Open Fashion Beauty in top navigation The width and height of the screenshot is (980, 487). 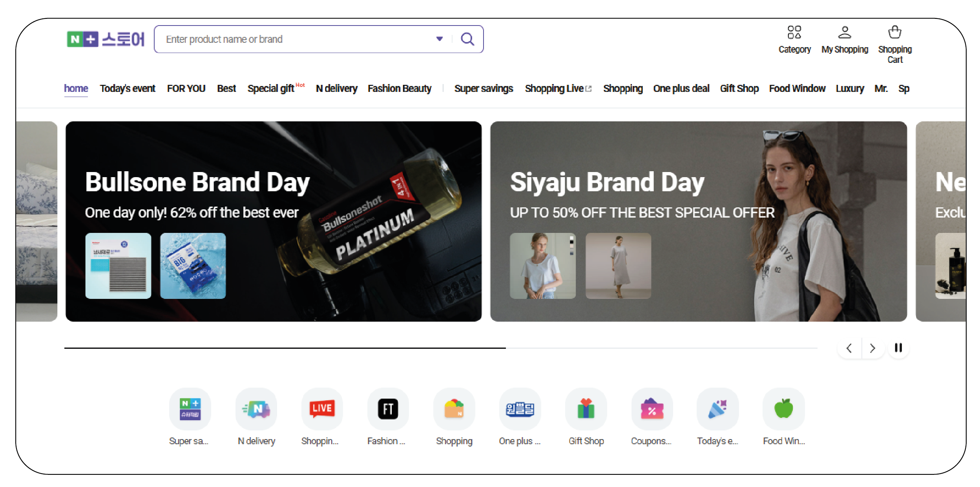point(400,89)
